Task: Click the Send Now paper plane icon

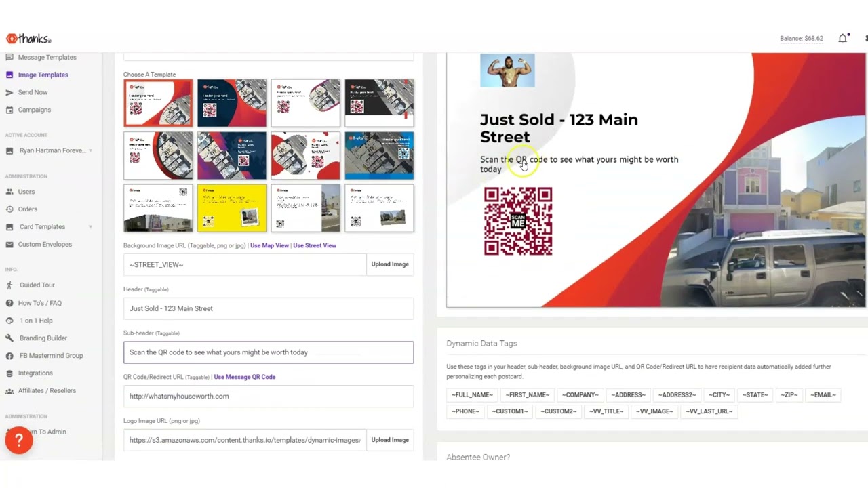Action: (x=9, y=93)
